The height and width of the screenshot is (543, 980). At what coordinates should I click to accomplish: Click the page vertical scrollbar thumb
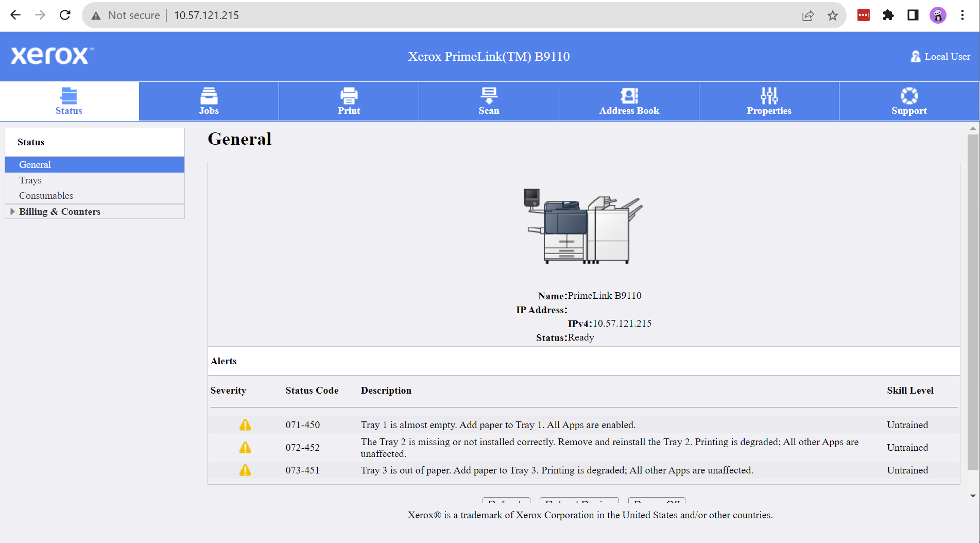[x=973, y=302]
